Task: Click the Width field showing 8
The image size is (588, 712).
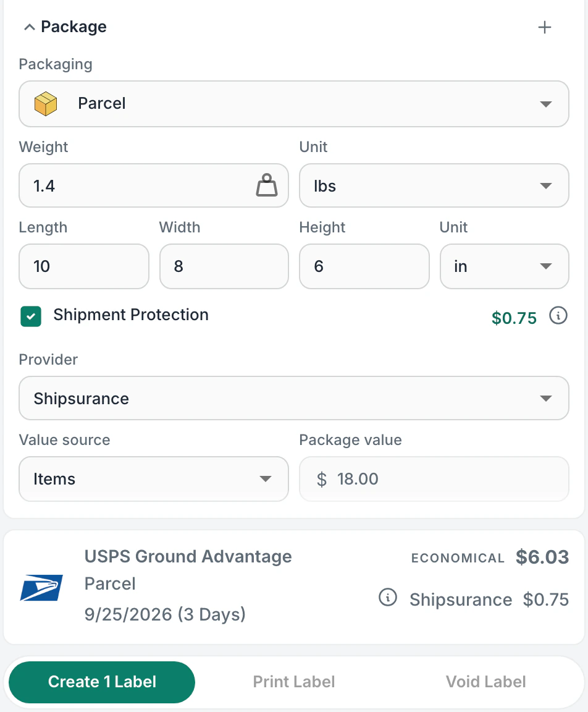Action: tap(224, 266)
